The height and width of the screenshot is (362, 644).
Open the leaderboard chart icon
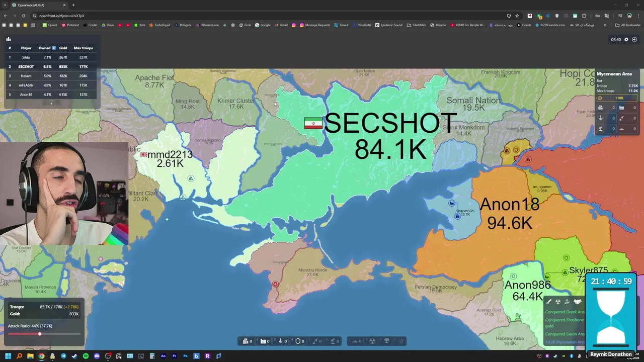coord(8,39)
